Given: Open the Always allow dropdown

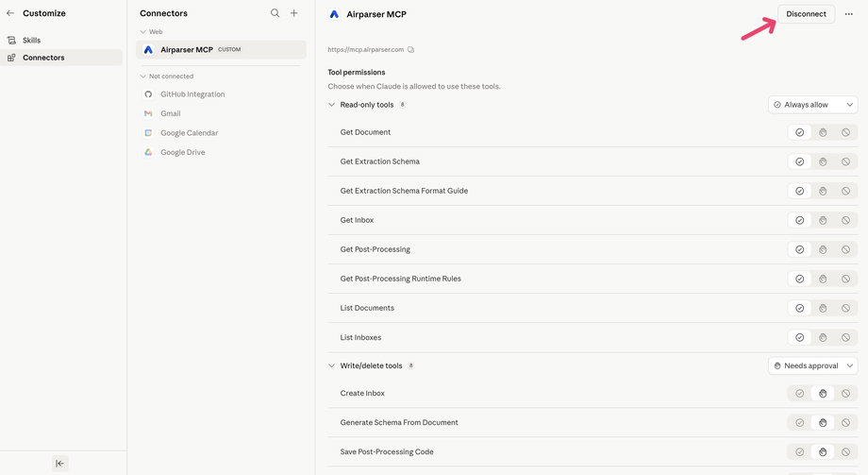Looking at the screenshot, I should (812, 105).
